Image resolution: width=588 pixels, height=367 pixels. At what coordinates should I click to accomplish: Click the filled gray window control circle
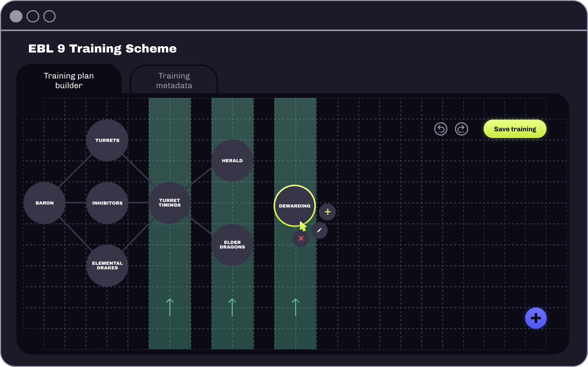pyautogui.click(x=16, y=16)
